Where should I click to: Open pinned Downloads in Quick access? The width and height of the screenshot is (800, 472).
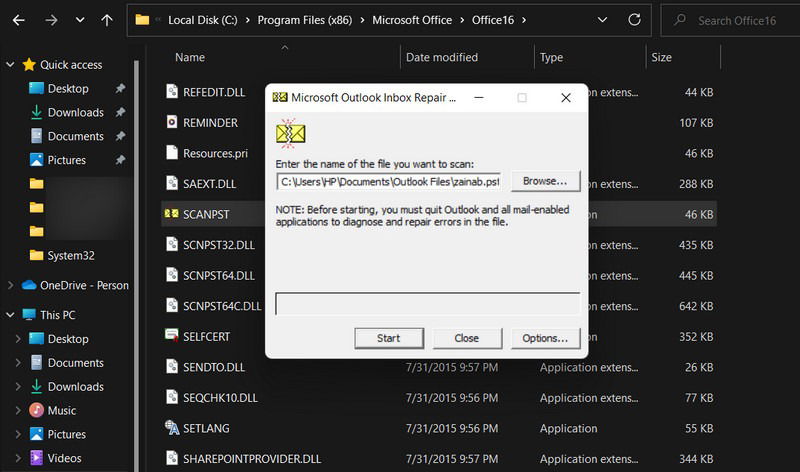point(76,112)
